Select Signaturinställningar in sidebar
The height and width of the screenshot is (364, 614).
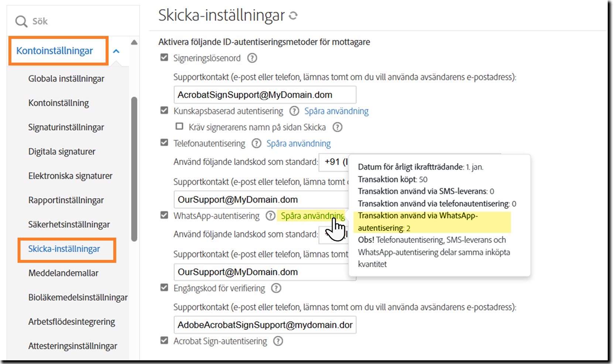click(x=66, y=127)
